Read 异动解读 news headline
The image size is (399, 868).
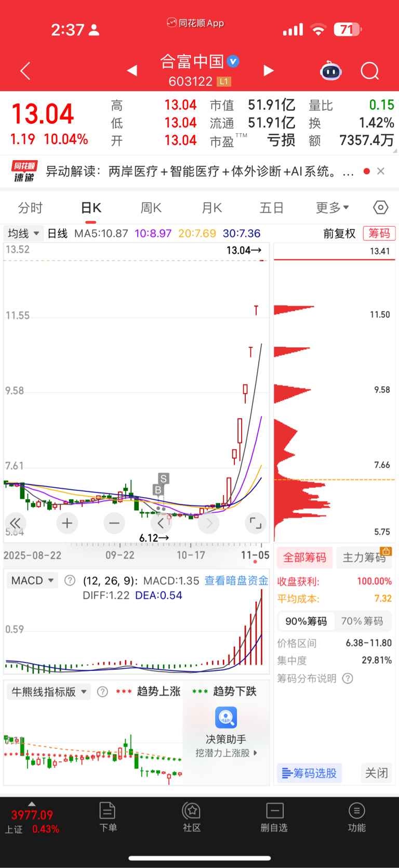(x=200, y=171)
